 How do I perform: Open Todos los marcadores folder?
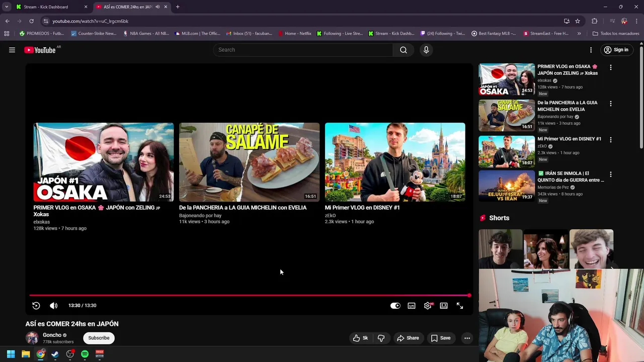tap(616, 34)
